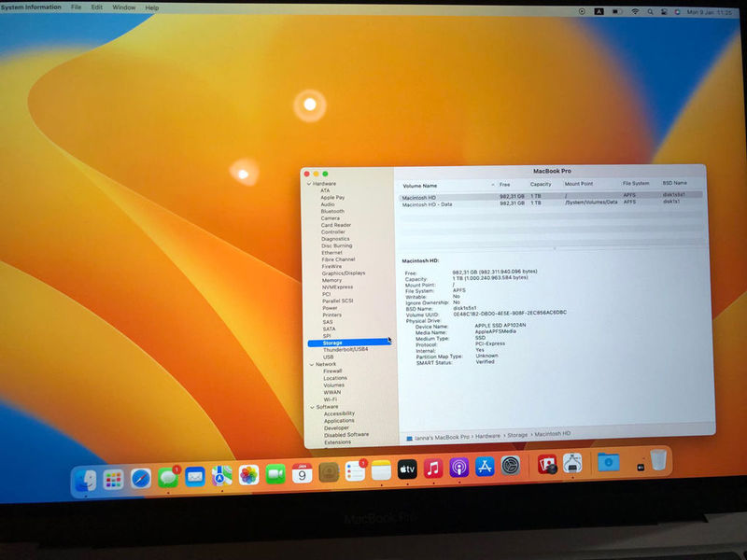The height and width of the screenshot is (560, 747).
Task: Open the Edit menu
Action: tap(97, 7)
